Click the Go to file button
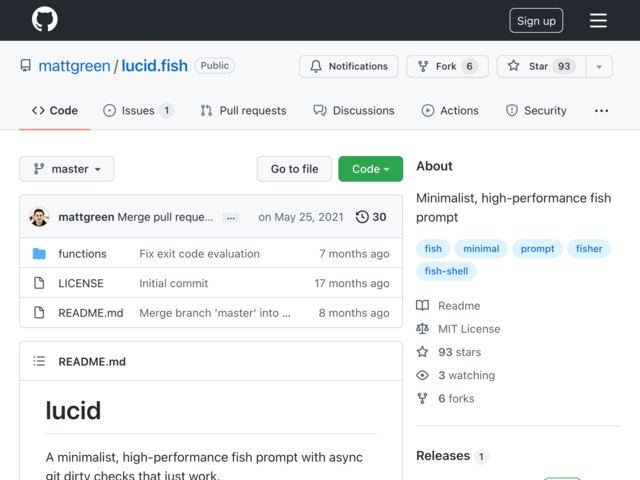 294,169
